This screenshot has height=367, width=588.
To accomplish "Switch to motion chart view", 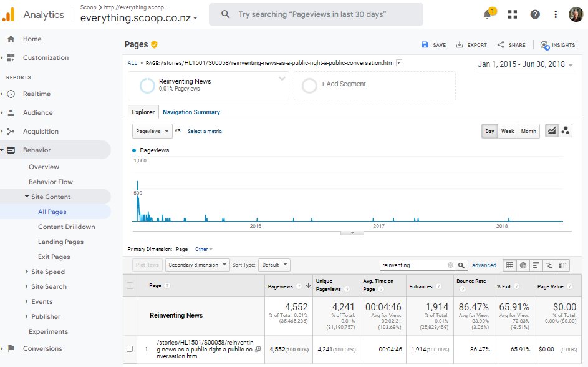I will click(x=565, y=131).
